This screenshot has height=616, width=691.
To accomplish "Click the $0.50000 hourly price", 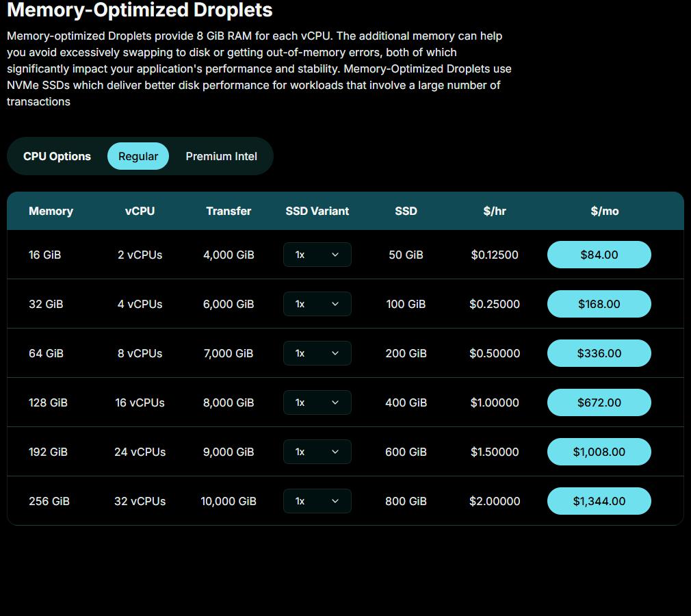I will point(495,353).
